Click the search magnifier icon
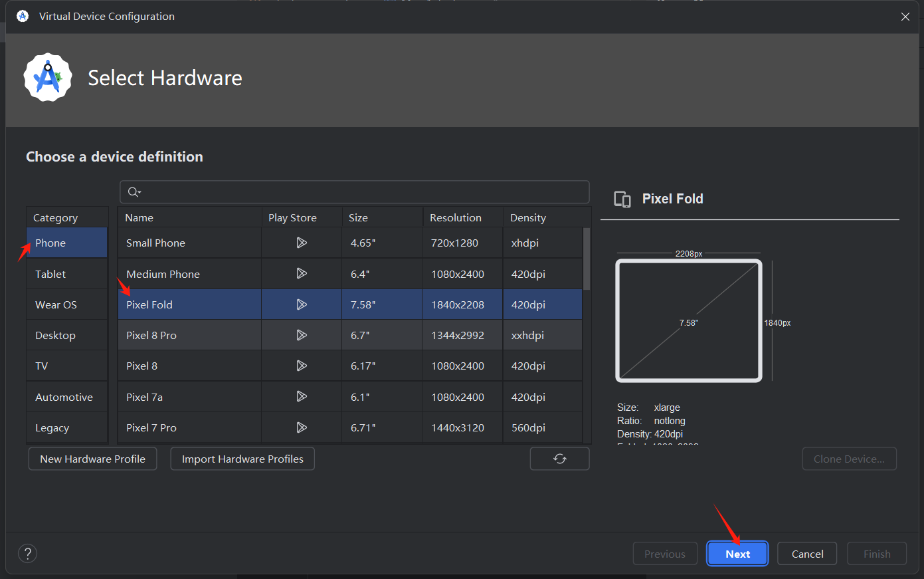 pos(134,192)
